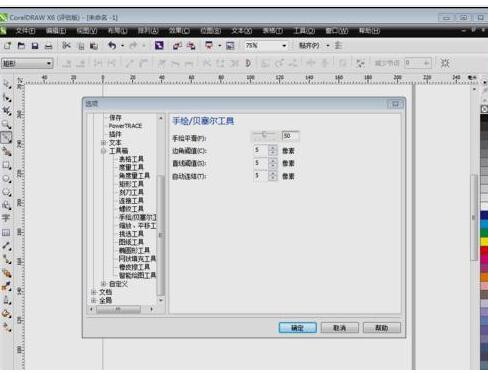This screenshot has width=488, height=373.
Task: Select the Rectangle tool in toolbox
Action: click(7, 165)
